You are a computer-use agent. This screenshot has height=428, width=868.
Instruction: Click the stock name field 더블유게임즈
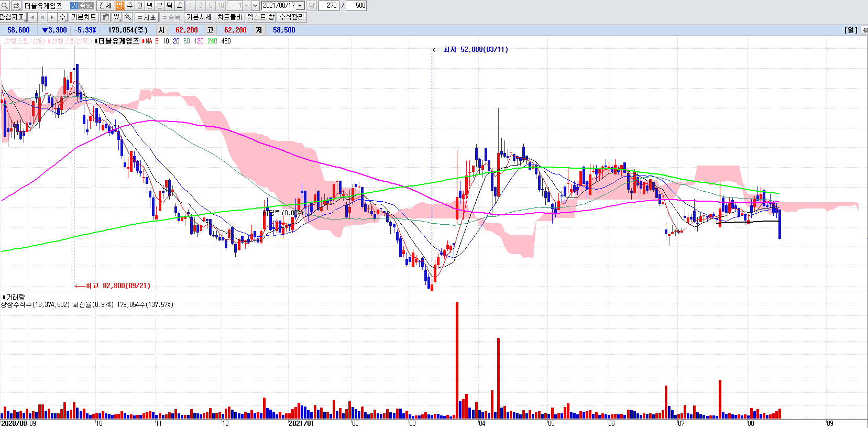pyautogui.click(x=46, y=6)
